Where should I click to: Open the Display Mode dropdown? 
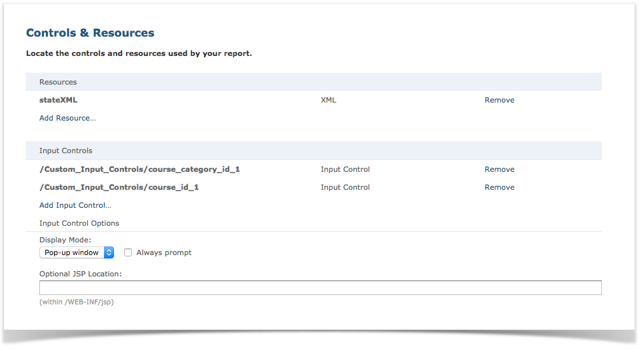pos(77,252)
